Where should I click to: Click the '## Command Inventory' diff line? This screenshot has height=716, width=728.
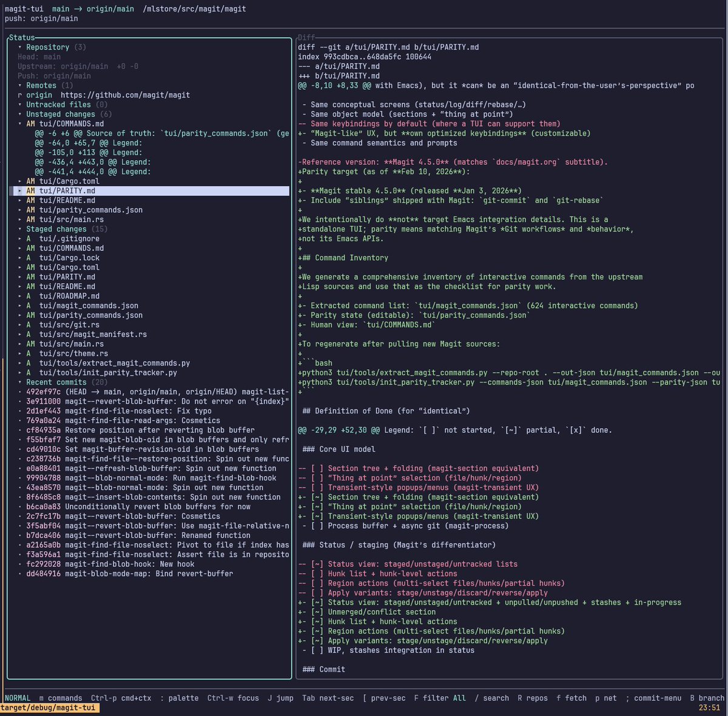tap(343, 258)
